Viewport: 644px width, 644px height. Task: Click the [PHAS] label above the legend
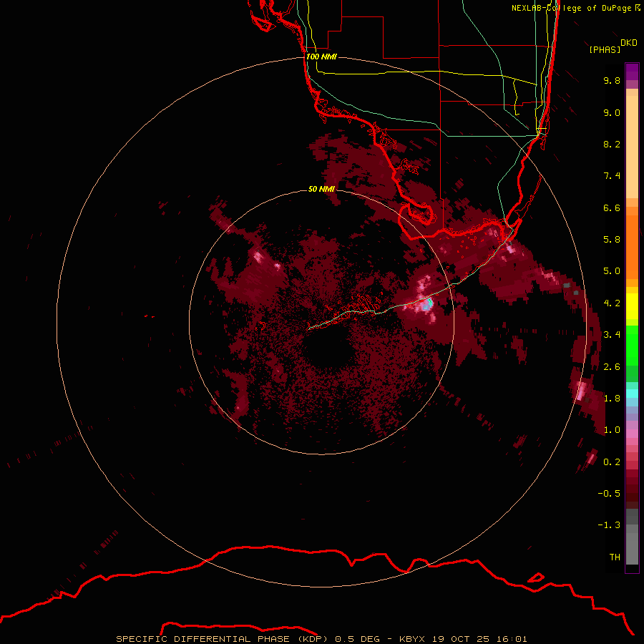click(605, 50)
